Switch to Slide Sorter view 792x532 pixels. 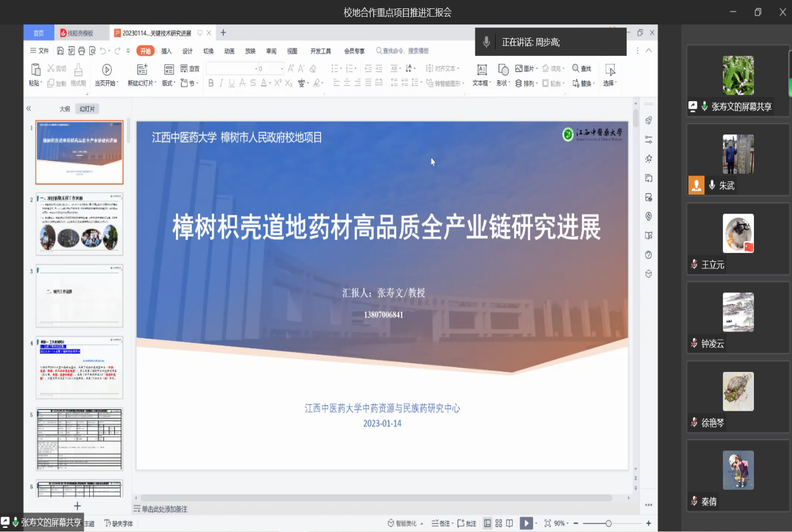click(499, 523)
